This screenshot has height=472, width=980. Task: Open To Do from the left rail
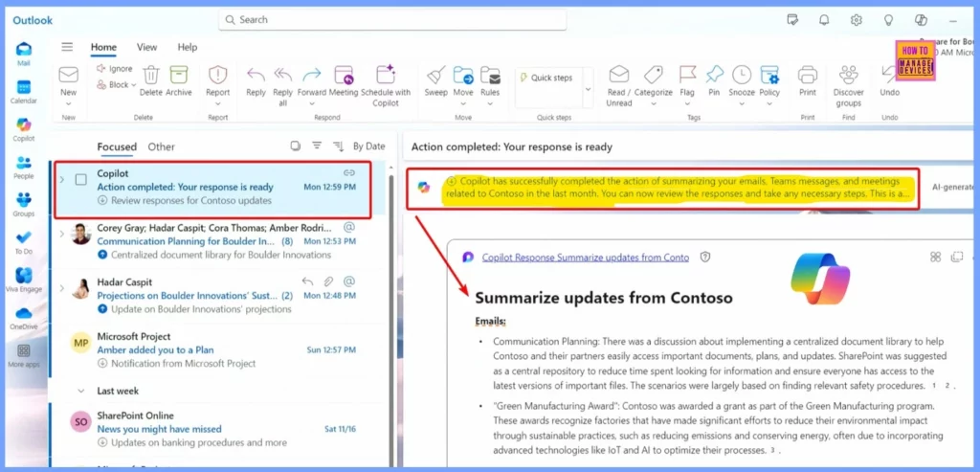(24, 242)
